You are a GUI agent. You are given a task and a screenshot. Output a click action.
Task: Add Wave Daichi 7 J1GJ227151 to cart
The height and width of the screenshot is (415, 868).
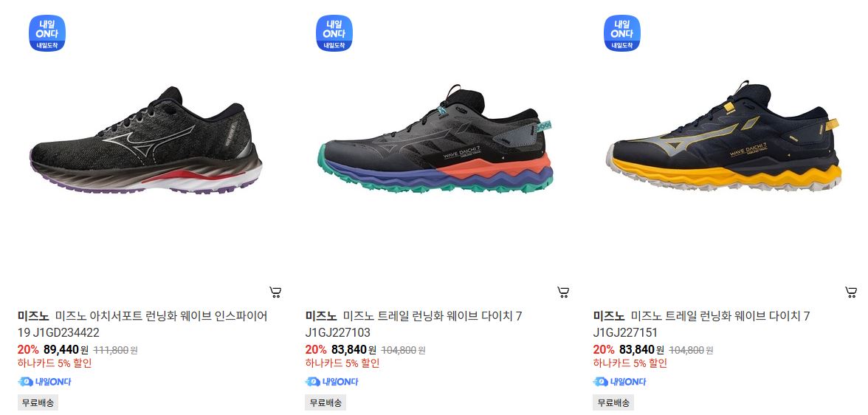point(851,292)
